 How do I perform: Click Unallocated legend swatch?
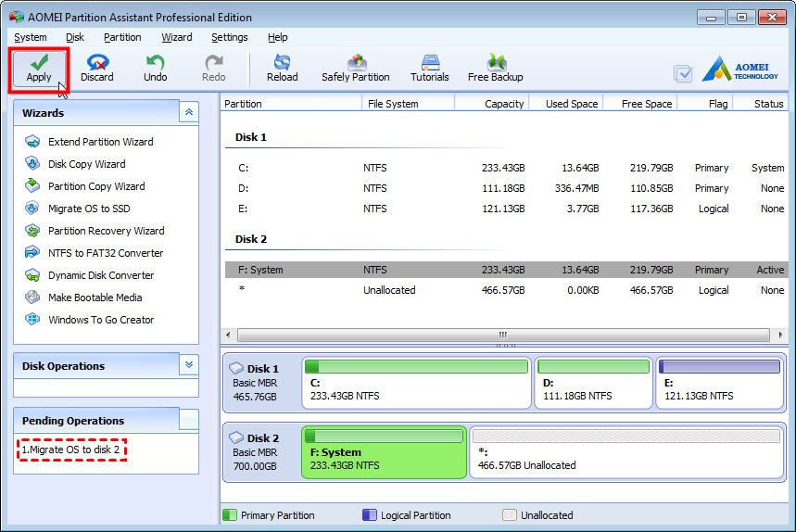pyautogui.click(x=509, y=514)
